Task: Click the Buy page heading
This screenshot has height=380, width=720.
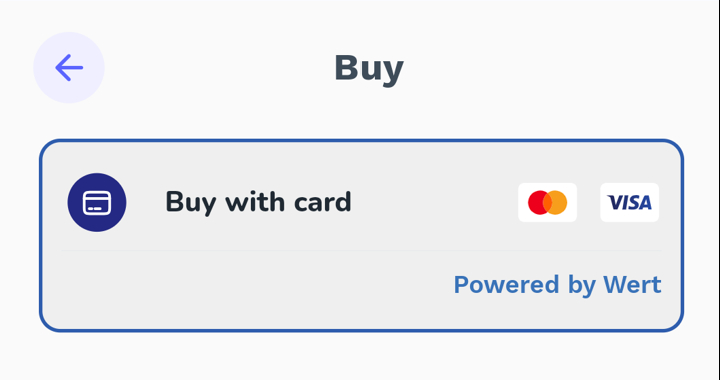Action: point(369,68)
